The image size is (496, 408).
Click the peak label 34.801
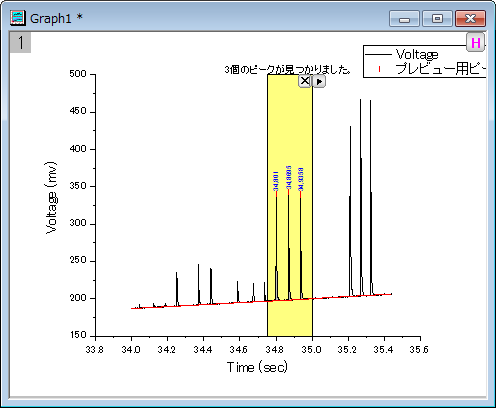tap(276, 181)
